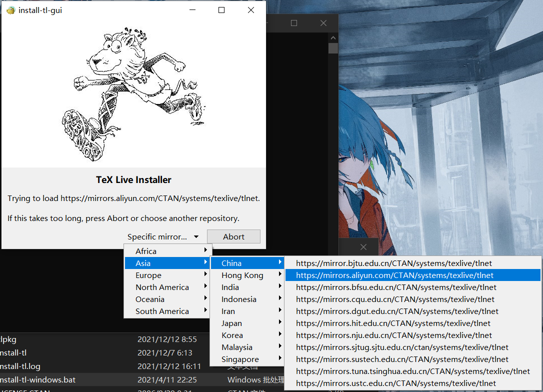Expand the India mirrors submenu
Screen dimensions: 543x392
pyautogui.click(x=247, y=287)
